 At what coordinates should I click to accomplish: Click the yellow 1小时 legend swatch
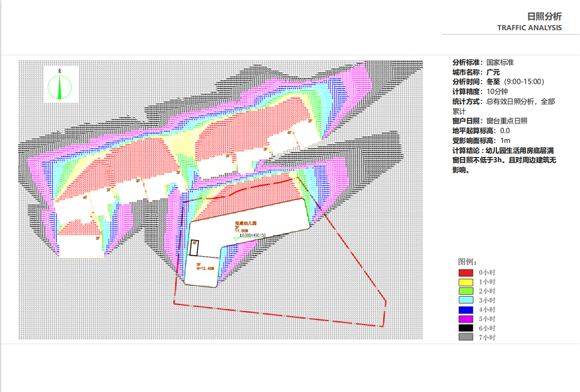tap(466, 282)
